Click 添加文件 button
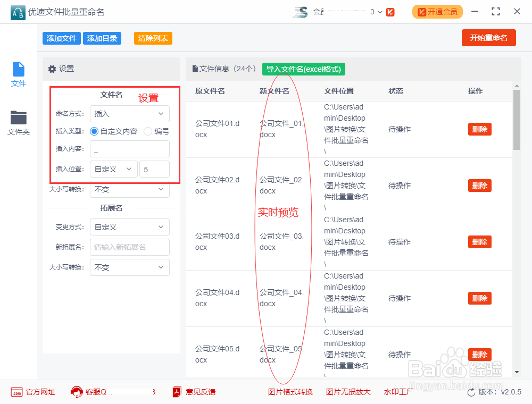The image size is (532, 404). point(61,38)
